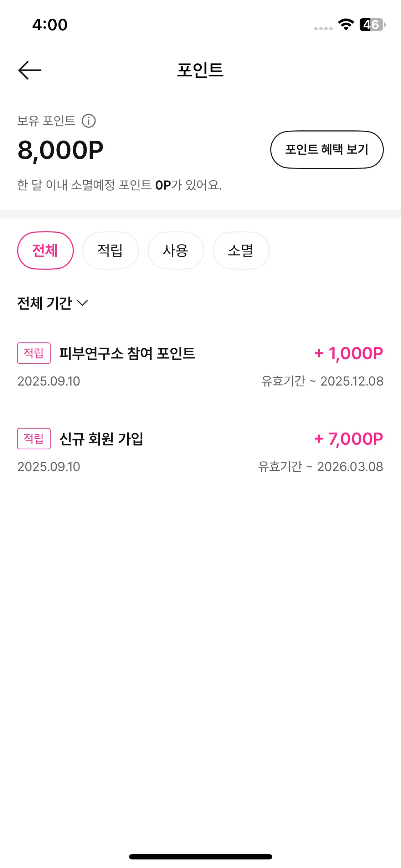Image resolution: width=401 pixels, height=868 pixels.
Task: Open the 신규 회원 가입 entry
Action: coord(200,453)
